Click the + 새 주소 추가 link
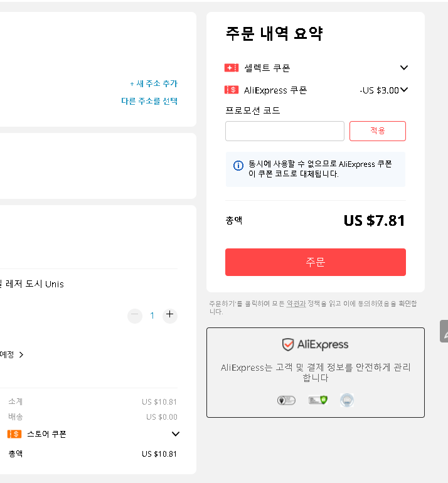Image resolution: width=448 pixels, height=483 pixels. (x=154, y=83)
